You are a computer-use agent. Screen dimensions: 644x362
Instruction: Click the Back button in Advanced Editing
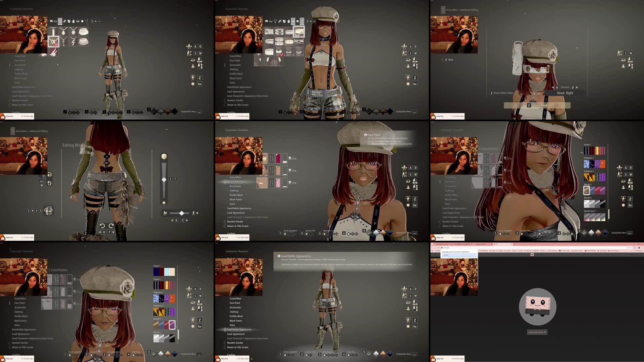[x=448, y=60]
